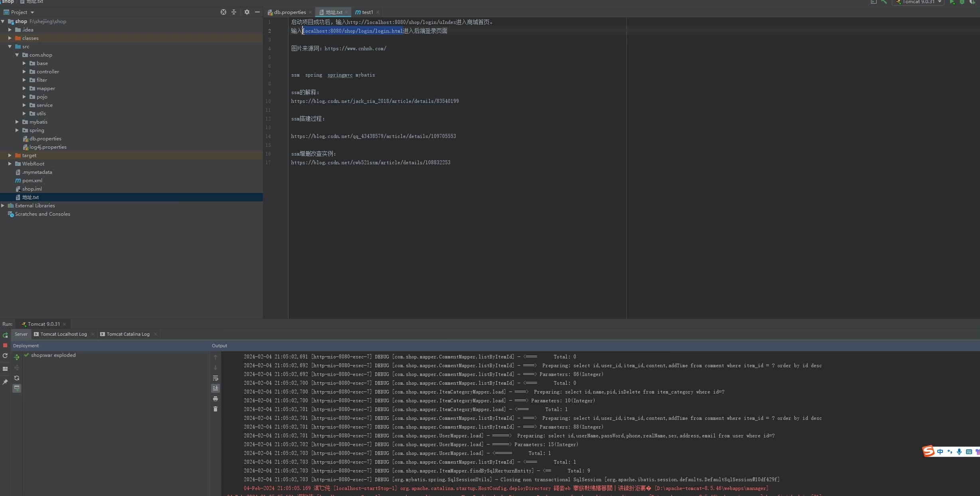The height and width of the screenshot is (496, 980).
Task: Toggle scroll to end of output
Action: coord(215,388)
